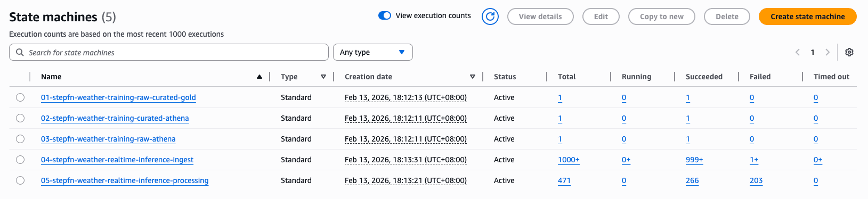The width and height of the screenshot is (868, 199).
Task: Click Creation date column sort arrow
Action: [473, 77]
